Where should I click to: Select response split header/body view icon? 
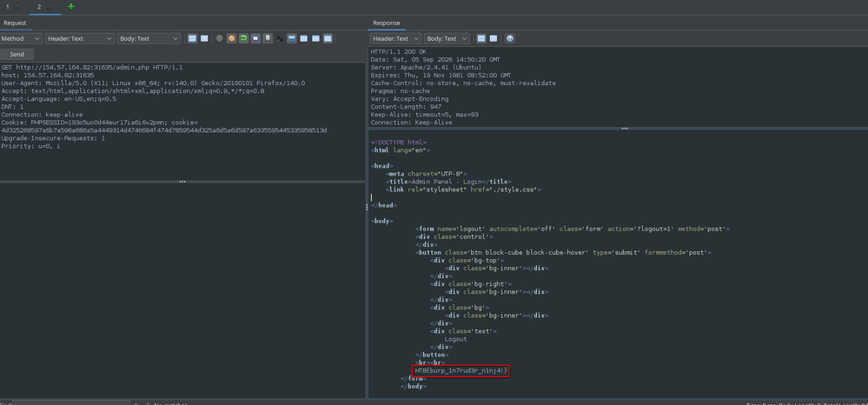(481, 39)
